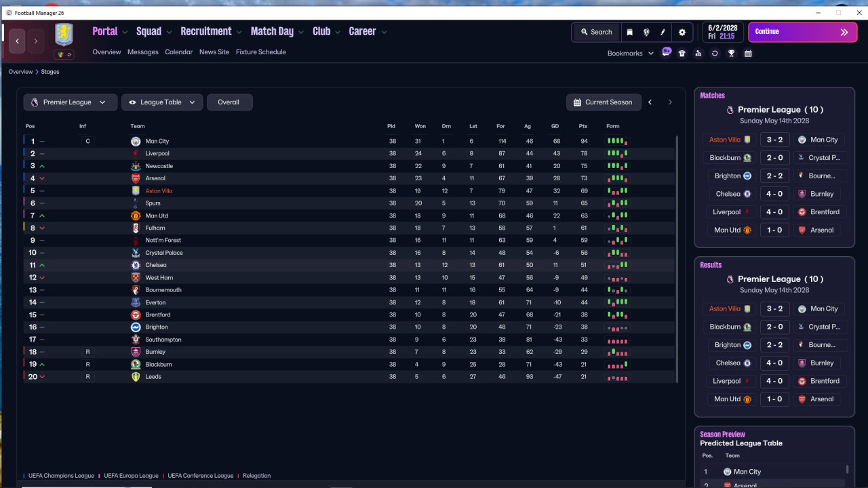Click the date and time display 6/2/2028

point(723,32)
